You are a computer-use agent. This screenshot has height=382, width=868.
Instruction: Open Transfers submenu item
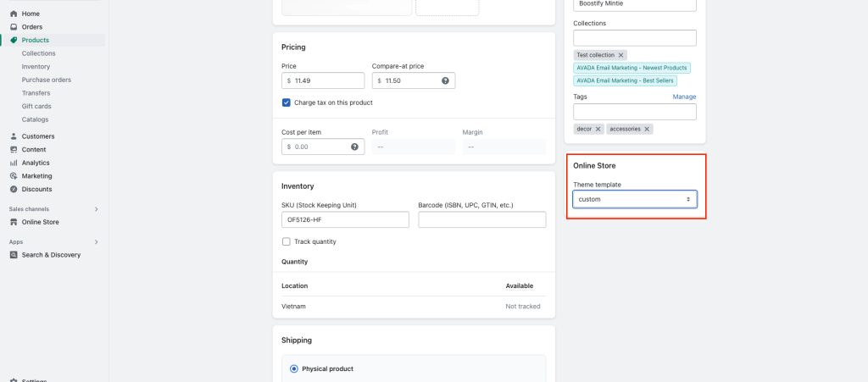click(36, 93)
